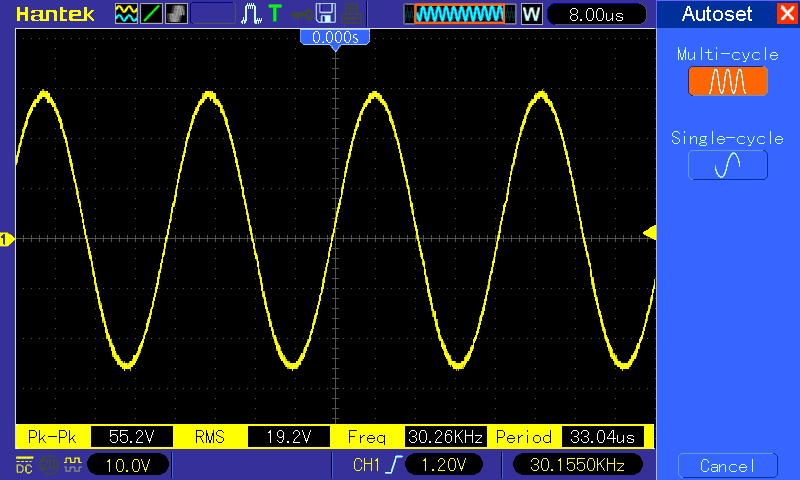Click the 30.1550KHz frequency counter readout
The height and width of the screenshot is (480, 800).
coord(578,465)
